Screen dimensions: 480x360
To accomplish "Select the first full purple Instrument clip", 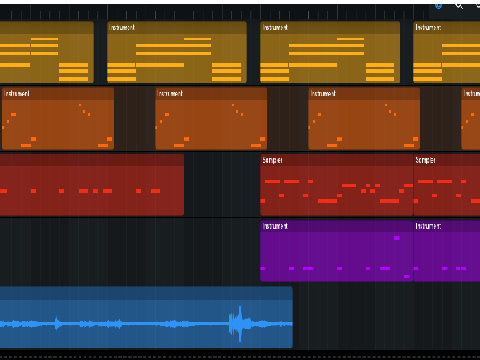I will (x=337, y=251).
